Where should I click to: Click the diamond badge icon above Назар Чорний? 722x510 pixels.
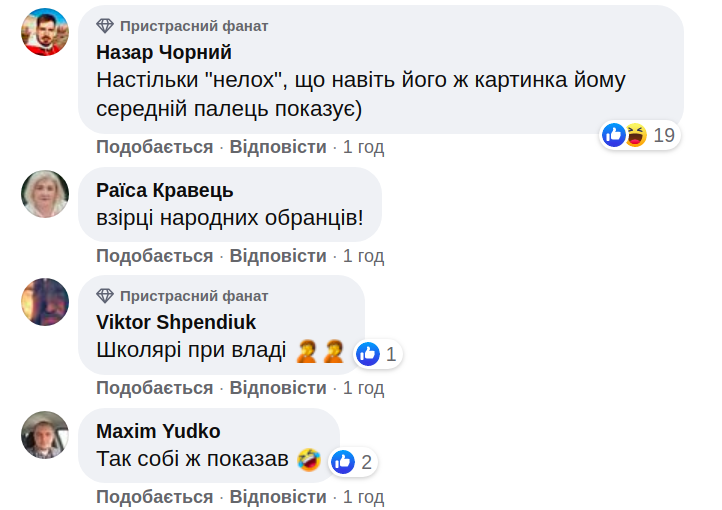[x=105, y=26]
